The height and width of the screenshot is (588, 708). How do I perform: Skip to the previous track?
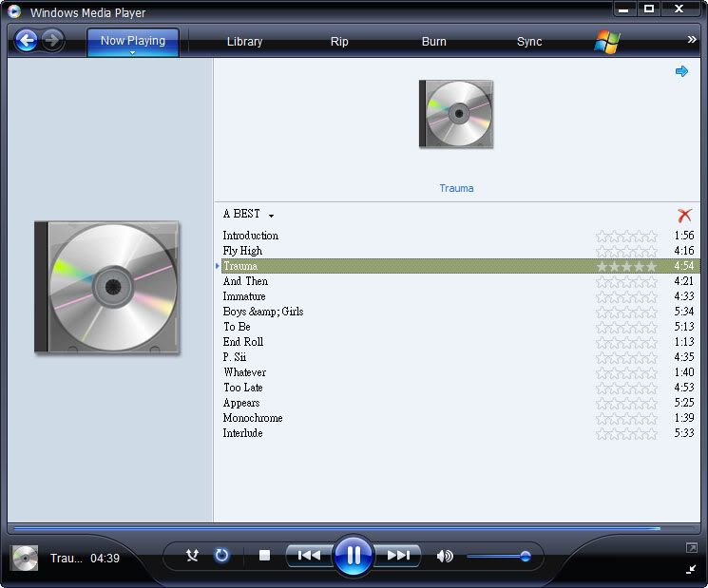(x=309, y=556)
